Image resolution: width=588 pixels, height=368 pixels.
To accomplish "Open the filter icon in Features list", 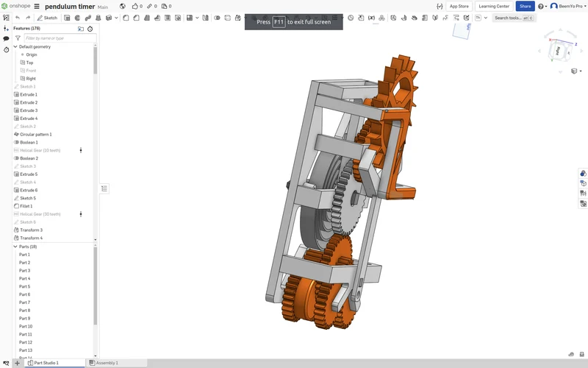I will (18, 38).
